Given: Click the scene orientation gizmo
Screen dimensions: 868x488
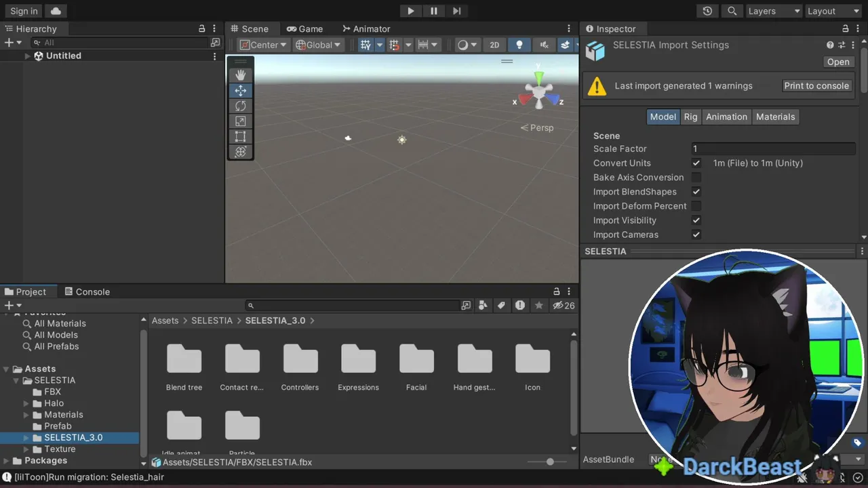Looking at the screenshot, I should tap(538, 91).
